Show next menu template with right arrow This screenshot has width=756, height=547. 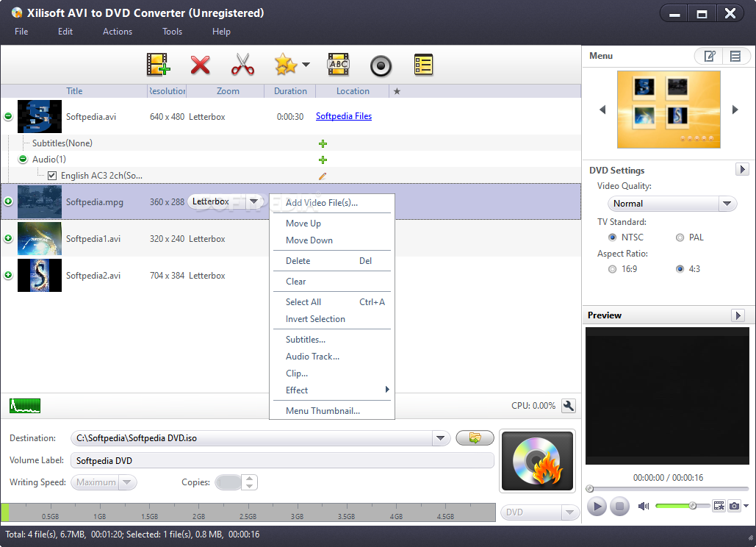click(x=735, y=110)
